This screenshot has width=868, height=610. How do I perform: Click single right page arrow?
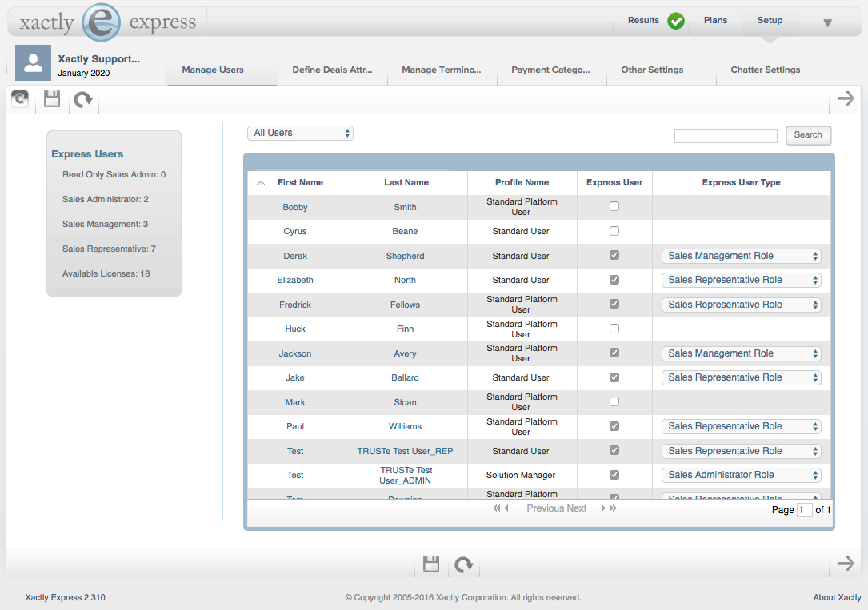603,508
